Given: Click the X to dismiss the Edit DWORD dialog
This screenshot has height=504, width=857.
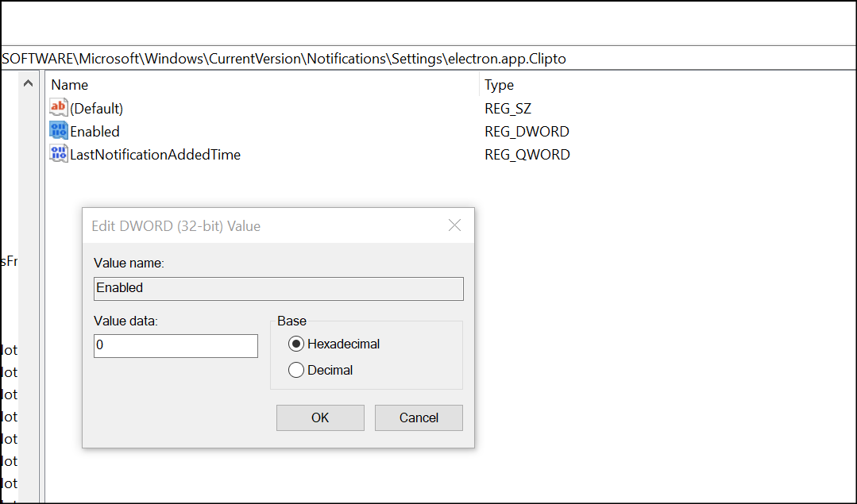Looking at the screenshot, I should tap(454, 225).
